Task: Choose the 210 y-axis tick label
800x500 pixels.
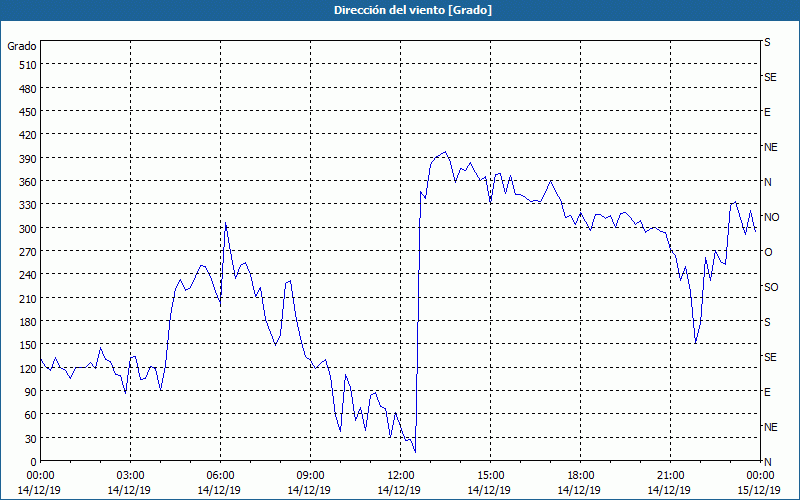Action: (27, 298)
